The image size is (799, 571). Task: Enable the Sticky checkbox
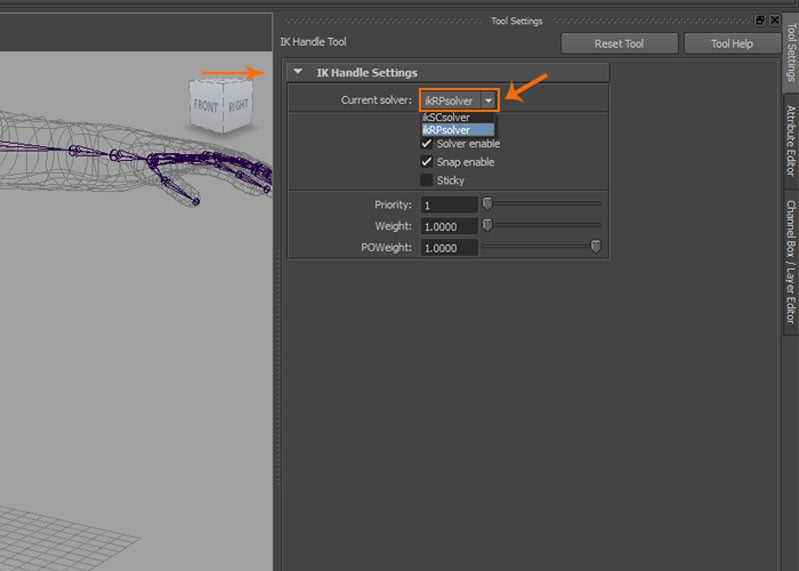click(427, 180)
